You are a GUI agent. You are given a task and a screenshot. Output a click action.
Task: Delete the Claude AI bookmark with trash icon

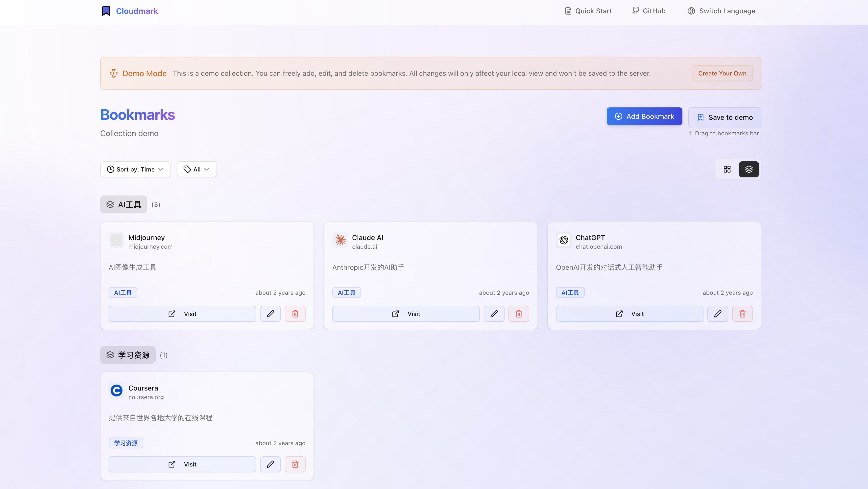(519, 314)
